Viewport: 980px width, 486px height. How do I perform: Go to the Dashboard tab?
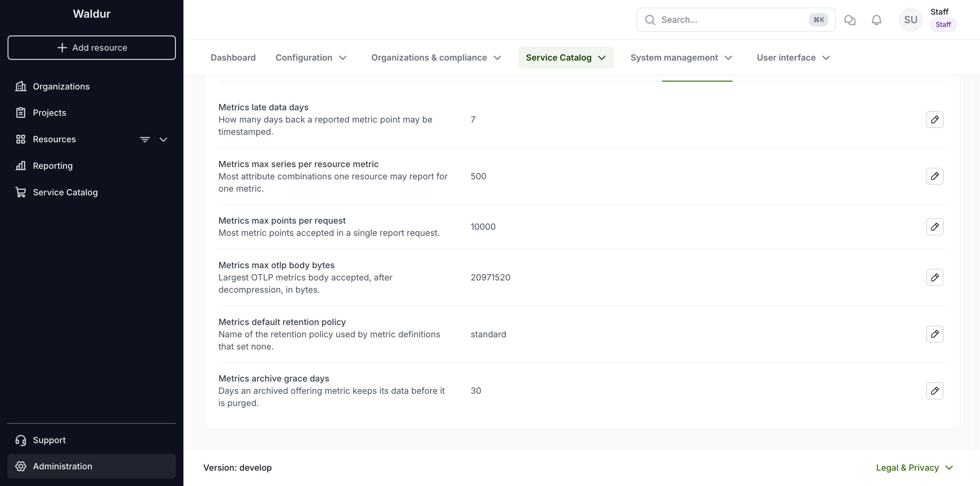[x=233, y=58]
